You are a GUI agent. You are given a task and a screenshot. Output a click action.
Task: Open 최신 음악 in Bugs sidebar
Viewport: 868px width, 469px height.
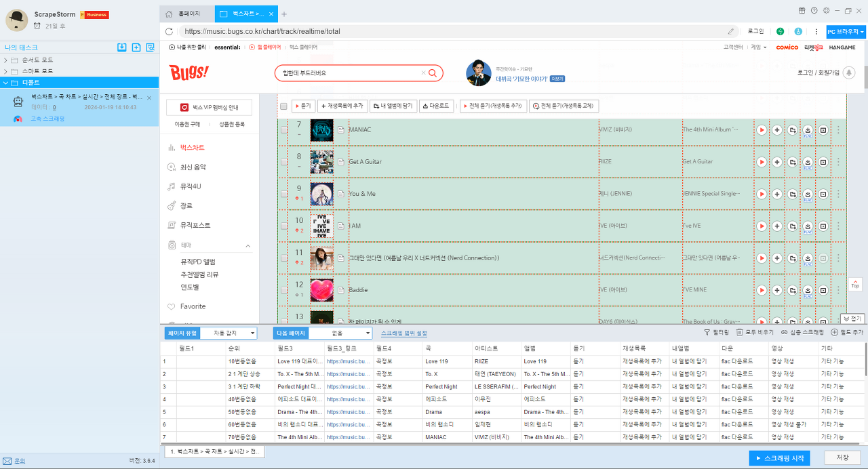[193, 167]
